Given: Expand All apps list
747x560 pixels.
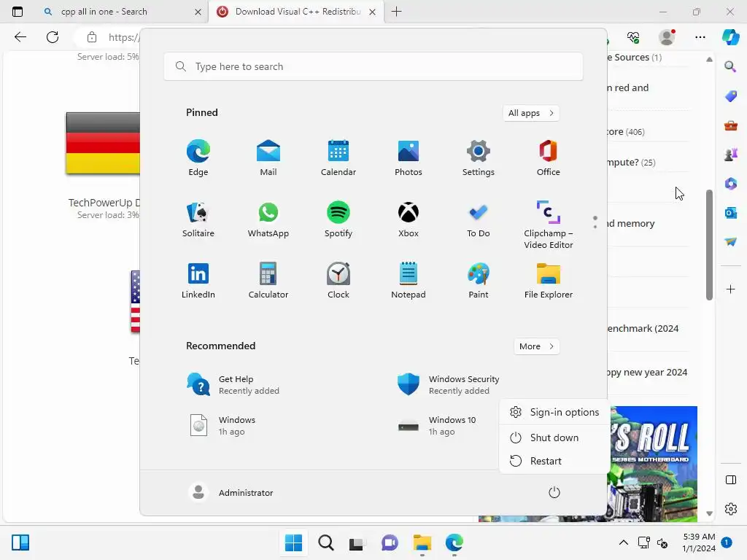Looking at the screenshot, I should click(531, 113).
